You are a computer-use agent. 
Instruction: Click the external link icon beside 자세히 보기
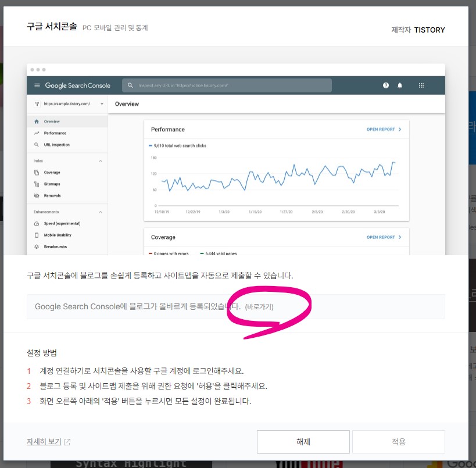coord(67,442)
